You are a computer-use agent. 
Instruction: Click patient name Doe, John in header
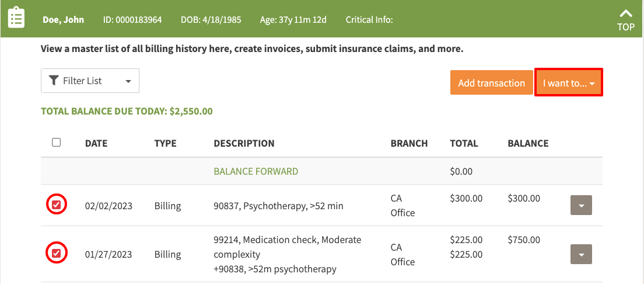[63, 20]
